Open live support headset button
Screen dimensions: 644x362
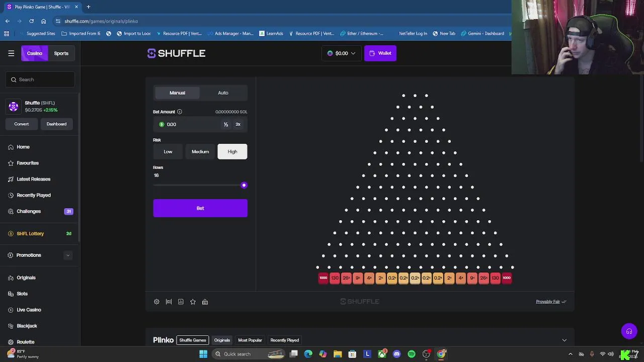629,331
